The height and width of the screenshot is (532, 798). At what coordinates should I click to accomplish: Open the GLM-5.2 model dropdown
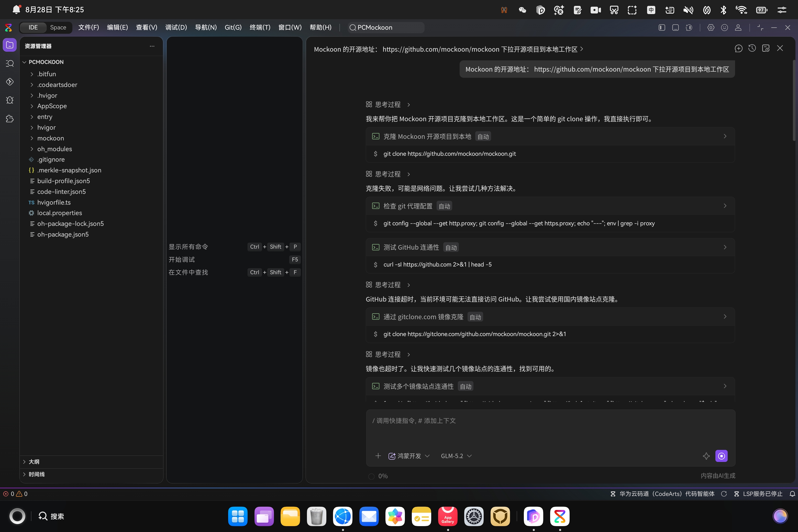point(456,456)
